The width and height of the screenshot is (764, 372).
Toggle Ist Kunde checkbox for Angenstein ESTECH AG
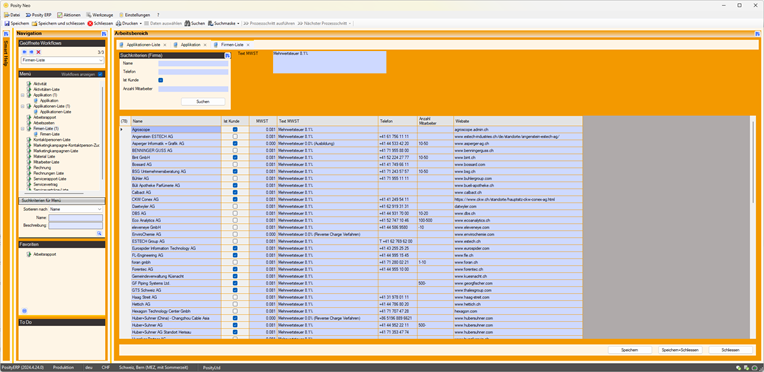click(x=235, y=137)
